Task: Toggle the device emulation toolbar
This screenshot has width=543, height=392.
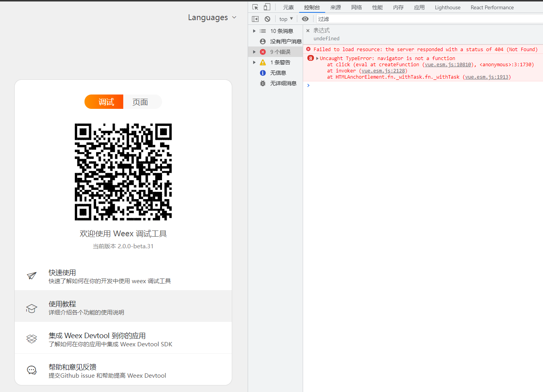Action: (x=267, y=7)
